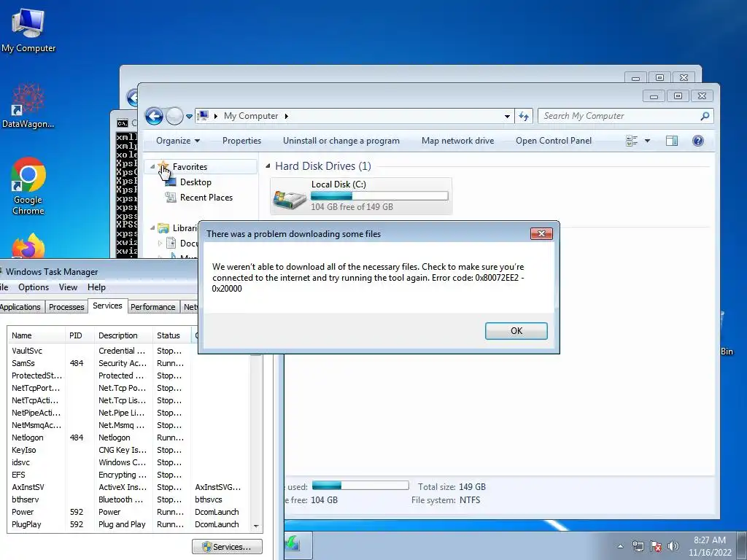Refresh the My Computer address bar
747x560 pixels.
tap(524, 116)
